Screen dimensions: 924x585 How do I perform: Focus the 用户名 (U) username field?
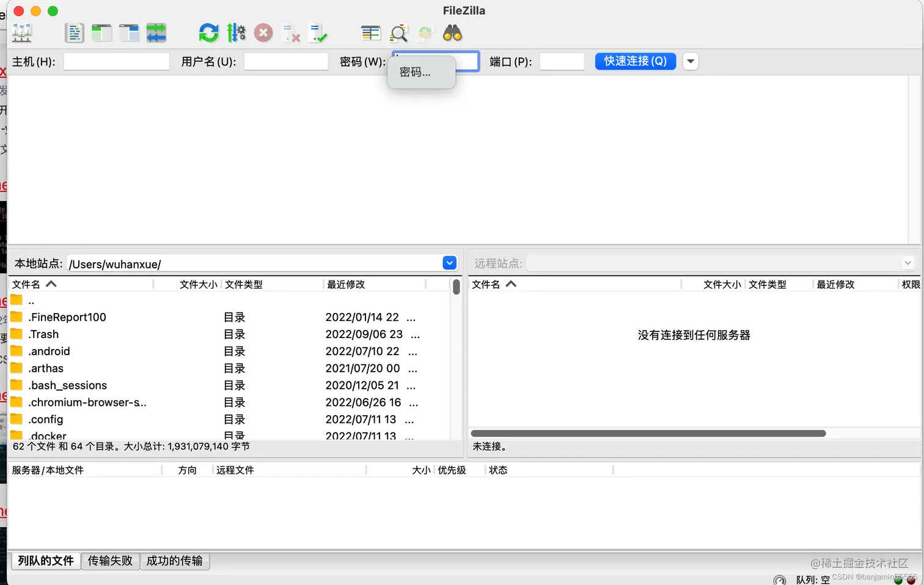(x=286, y=62)
